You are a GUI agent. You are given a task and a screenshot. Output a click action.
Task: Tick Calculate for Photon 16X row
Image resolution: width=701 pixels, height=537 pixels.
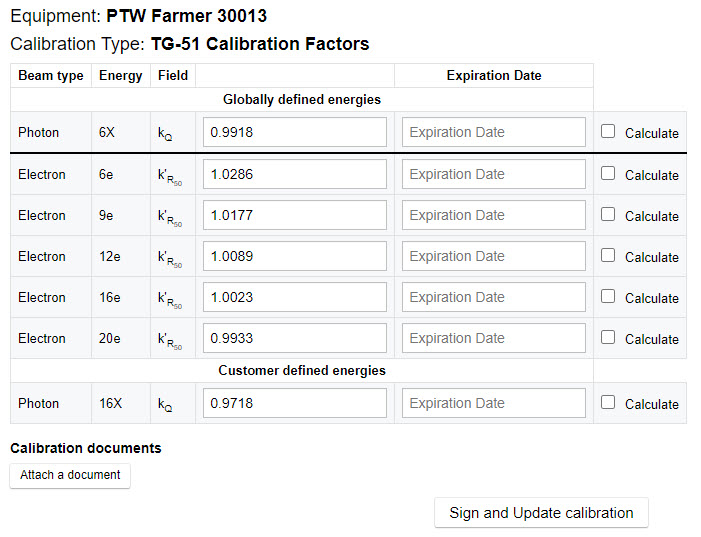(609, 402)
